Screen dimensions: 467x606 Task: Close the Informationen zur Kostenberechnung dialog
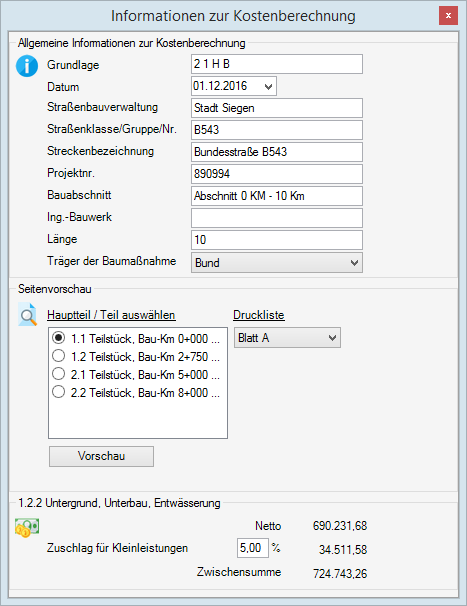click(448, 16)
